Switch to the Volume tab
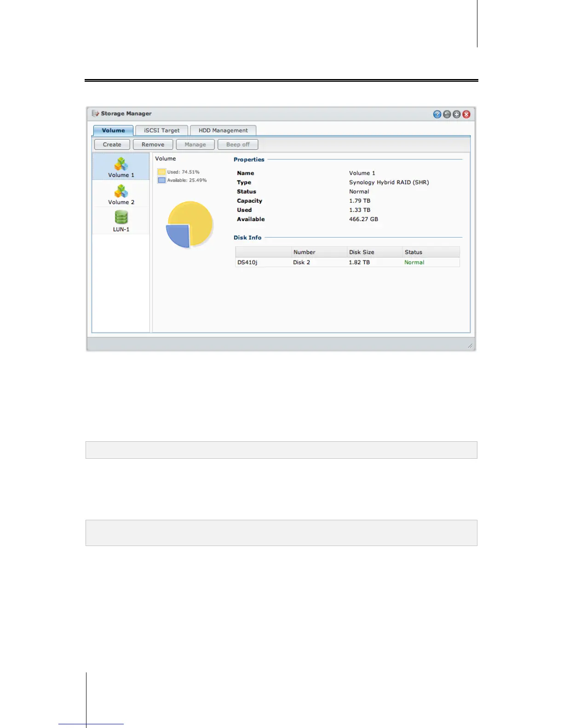The width and height of the screenshot is (563, 728). 113,131
